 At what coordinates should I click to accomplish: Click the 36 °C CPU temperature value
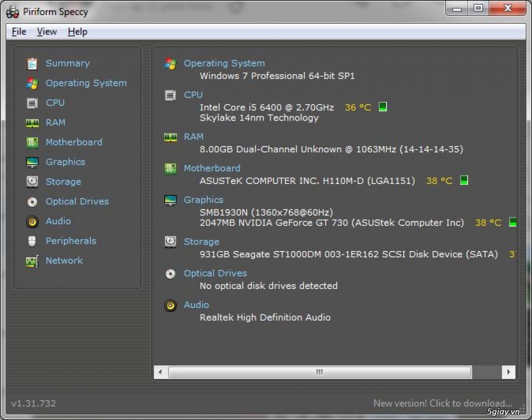[x=358, y=107]
